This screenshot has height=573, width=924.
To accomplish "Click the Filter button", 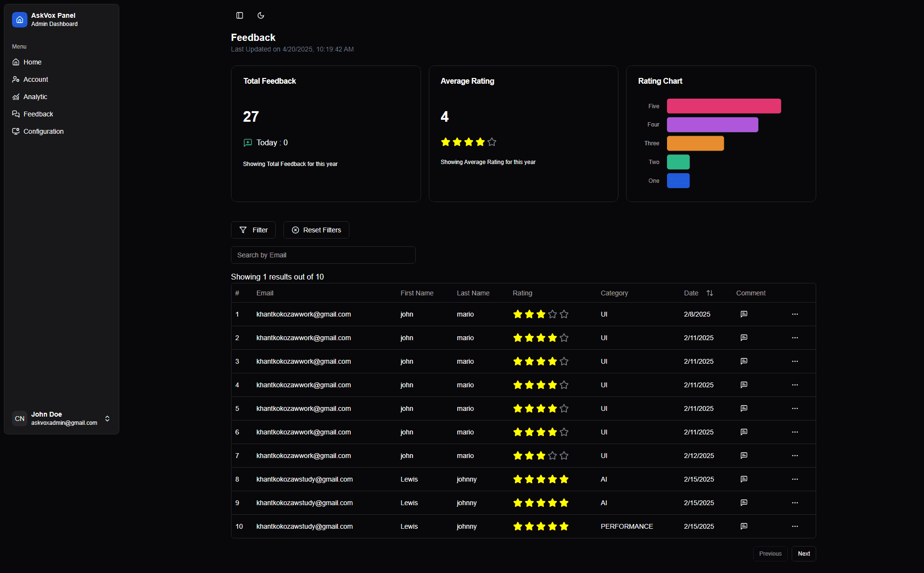I will 253,230.
